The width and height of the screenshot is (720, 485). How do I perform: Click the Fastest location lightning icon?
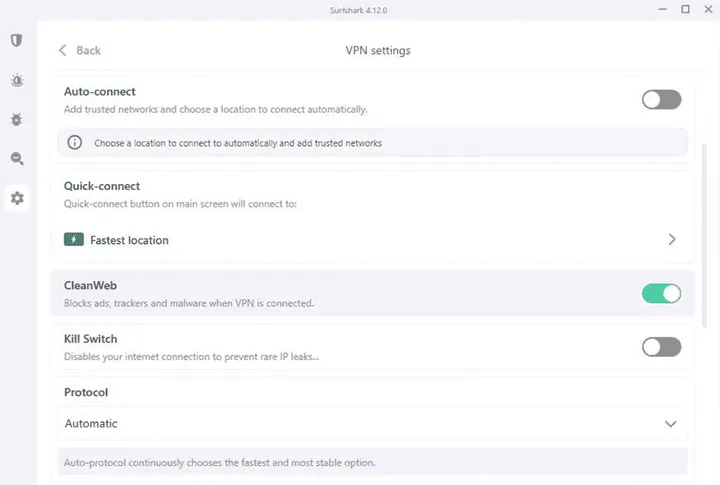click(74, 240)
